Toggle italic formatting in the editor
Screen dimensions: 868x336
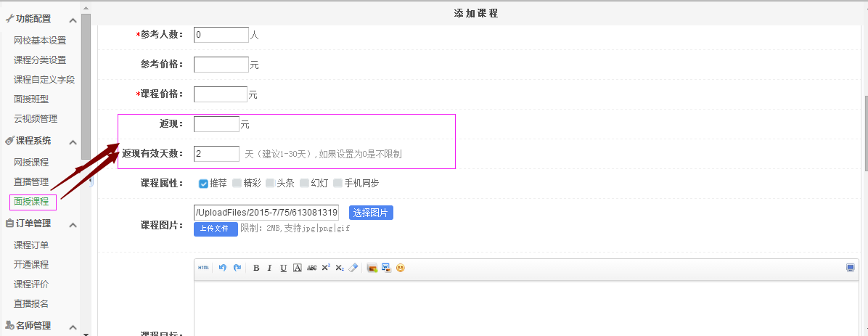click(x=269, y=268)
